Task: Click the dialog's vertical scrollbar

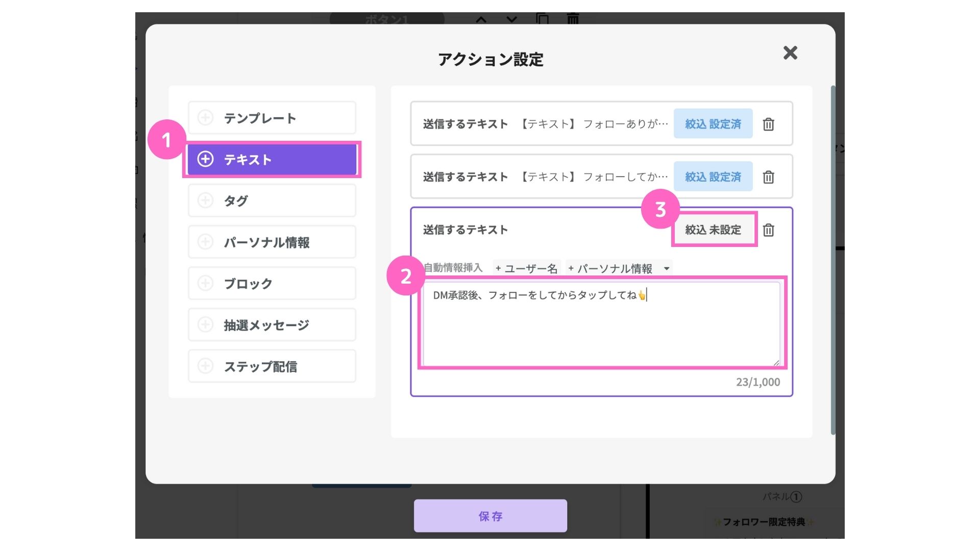Action: point(832,260)
